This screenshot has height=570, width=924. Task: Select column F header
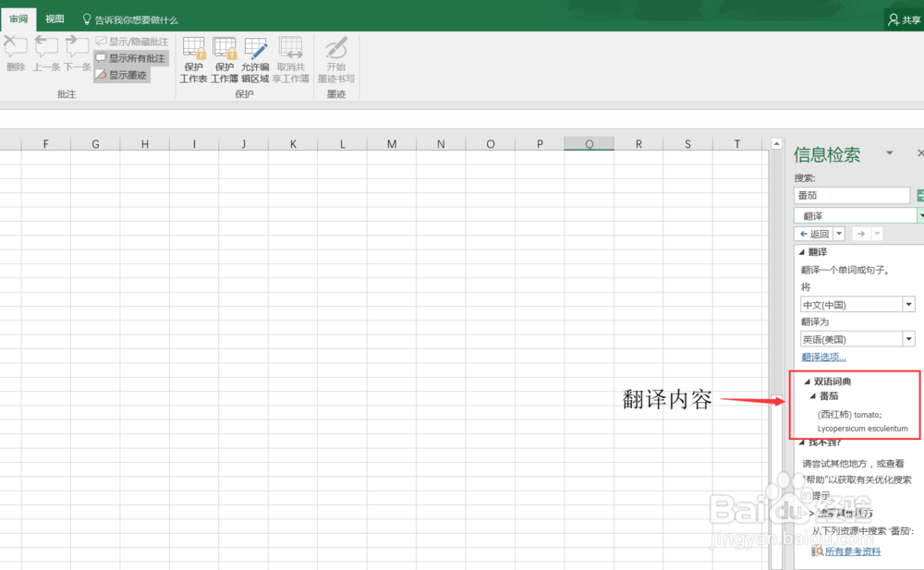(46, 144)
